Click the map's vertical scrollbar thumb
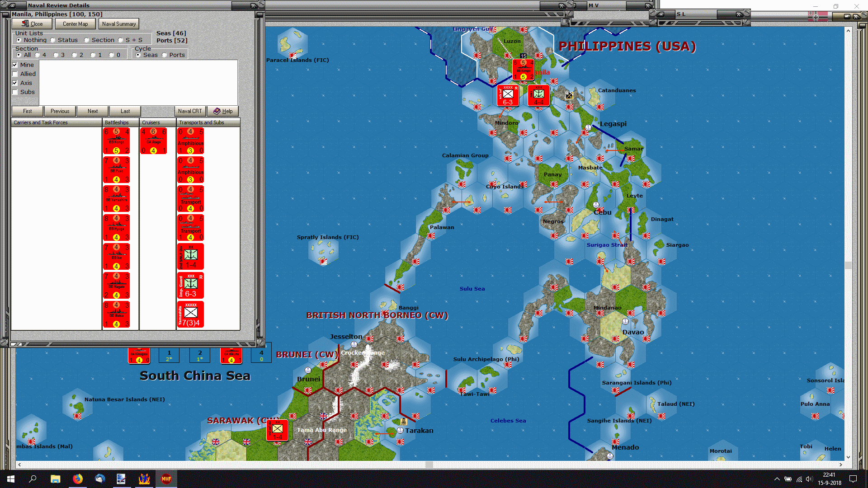The image size is (868, 488). 848,265
